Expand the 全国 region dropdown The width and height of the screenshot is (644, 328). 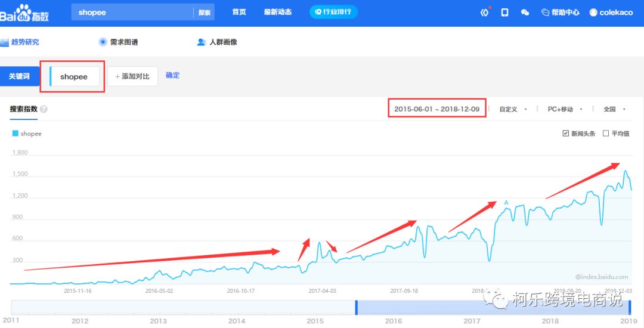(x=614, y=109)
